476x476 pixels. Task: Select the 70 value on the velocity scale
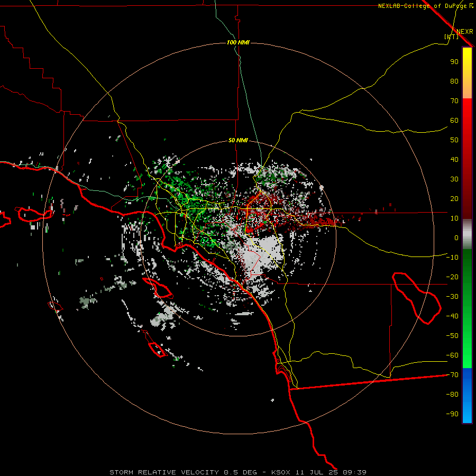(x=454, y=101)
